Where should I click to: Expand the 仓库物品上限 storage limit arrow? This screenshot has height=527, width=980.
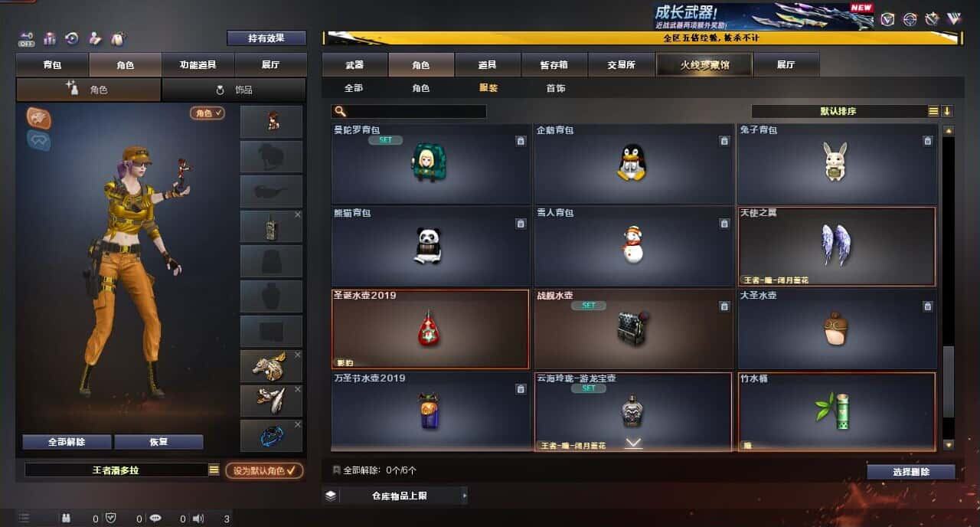point(465,496)
